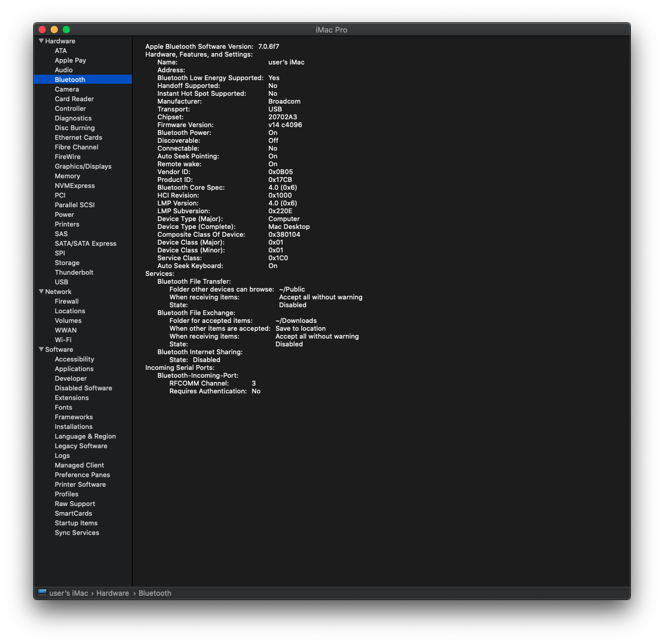Click Bluetooth in the bottom path bar
This screenshot has height=644, width=664.
(x=155, y=593)
